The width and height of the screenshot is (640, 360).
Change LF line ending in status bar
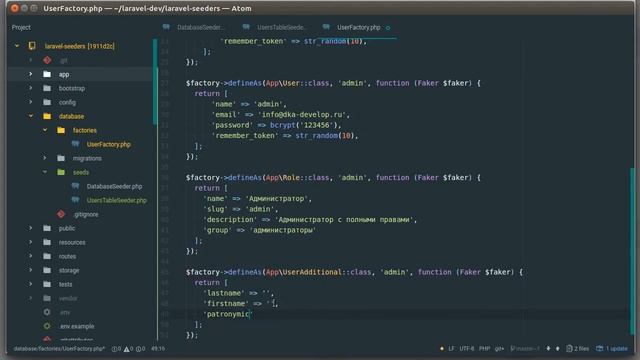(451, 349)
